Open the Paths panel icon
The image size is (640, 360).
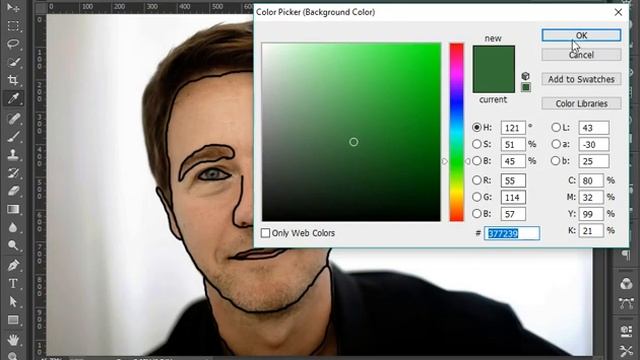tap(626, 303)
